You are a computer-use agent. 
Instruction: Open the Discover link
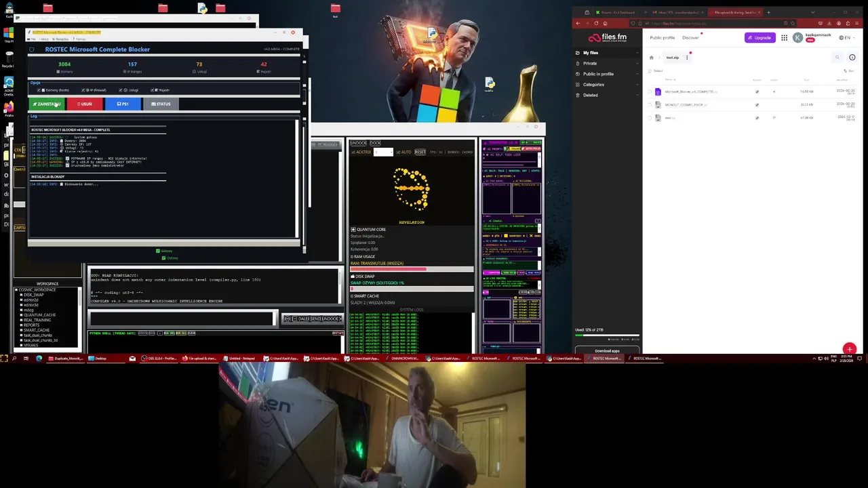[690, 38]
